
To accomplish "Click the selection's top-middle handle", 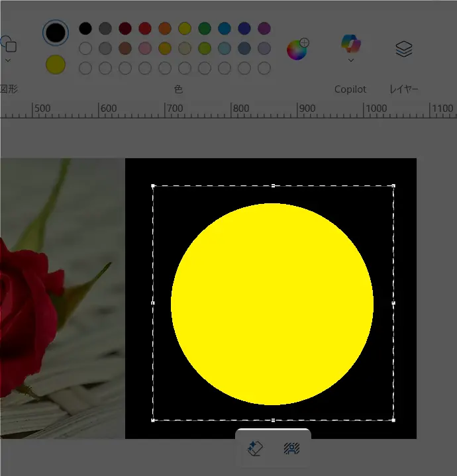I will click(x=274, y=186).
